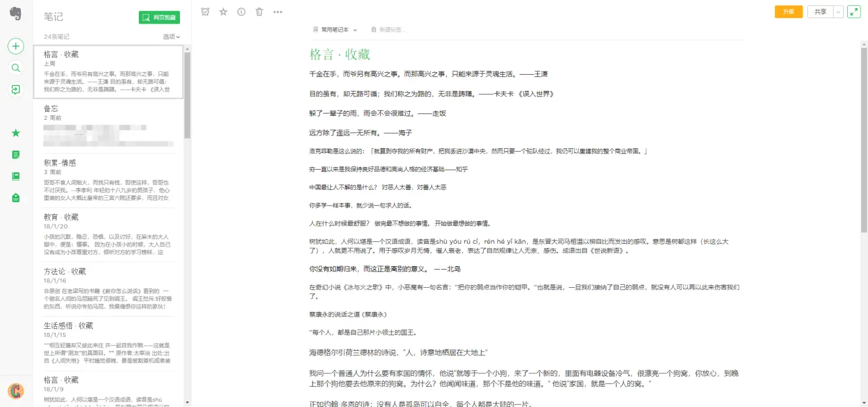Click the 18/1/20 date under 教育 · 收藏
This screenshot has width=868, height=407.
point(56,226)
